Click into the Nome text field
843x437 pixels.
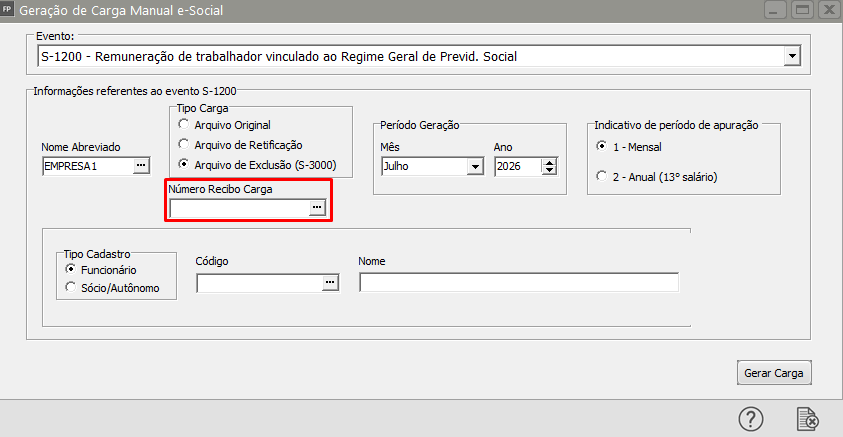click(518, 284)
